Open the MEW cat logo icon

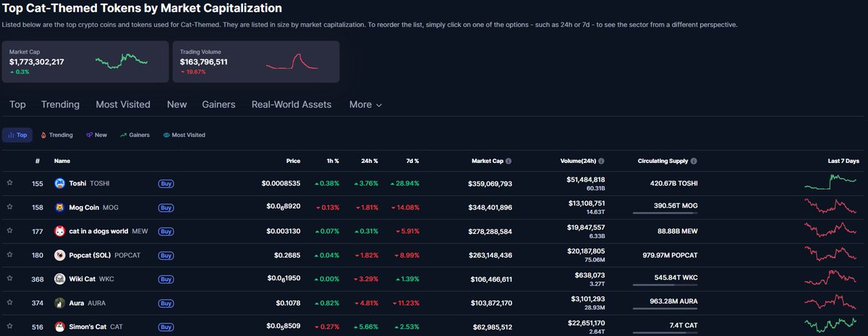coord(59,232)
